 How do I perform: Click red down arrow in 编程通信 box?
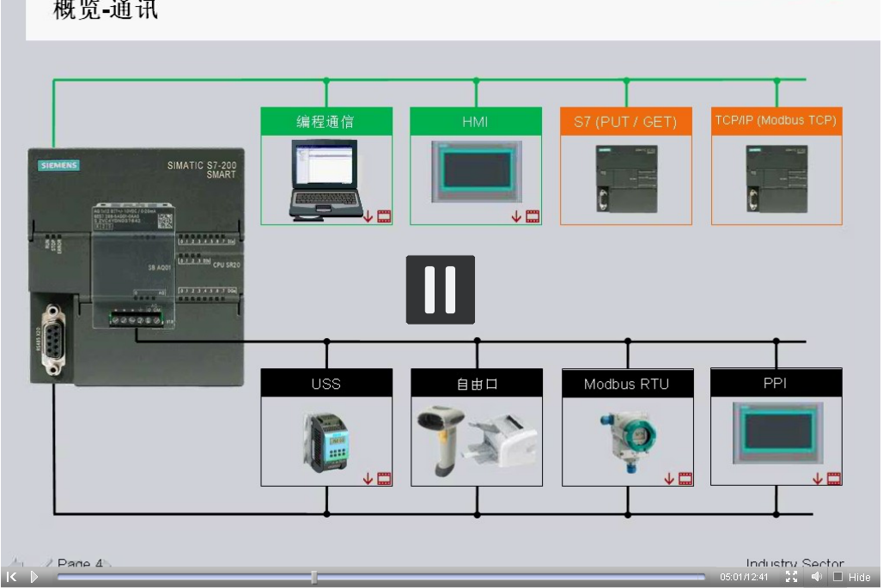coord(368,216)
